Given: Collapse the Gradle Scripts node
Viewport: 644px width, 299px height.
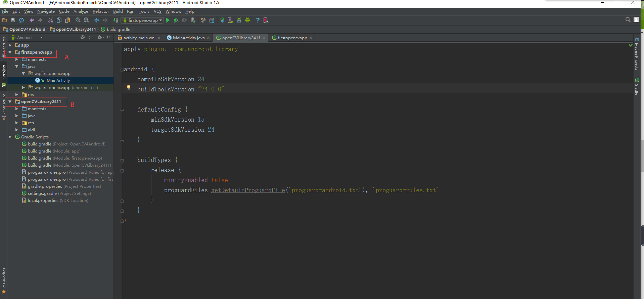Looking at the screenshot, I should pyautogui.click(x=10, y=137).
